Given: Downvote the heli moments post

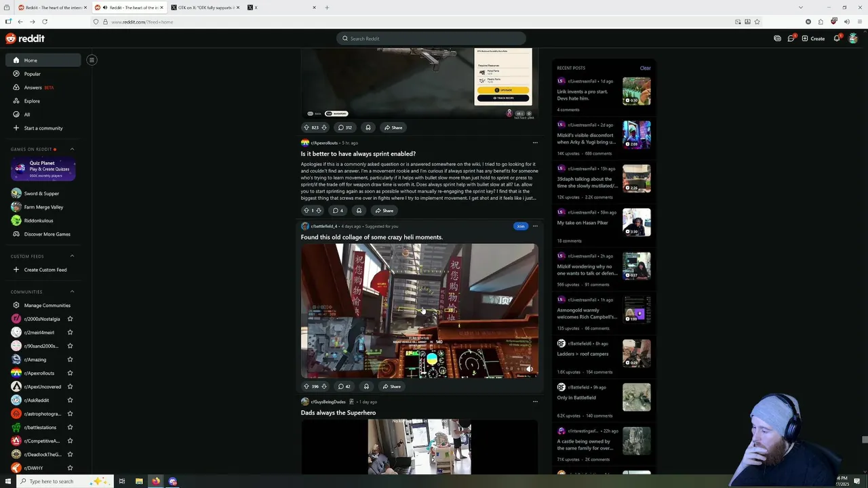Looking at the screenshot, I should (324, 386).
